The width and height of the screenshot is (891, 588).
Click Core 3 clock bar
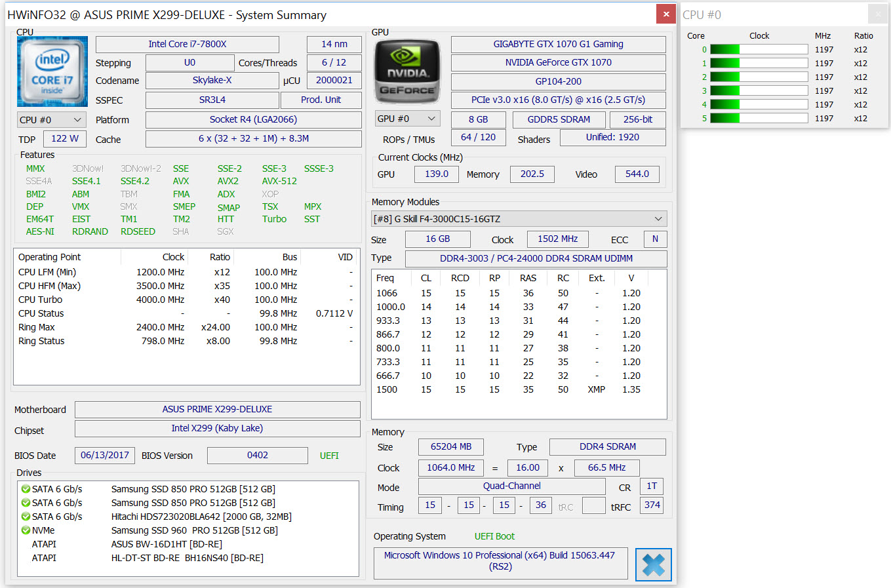pyautogui.click(x=759, y=90)
